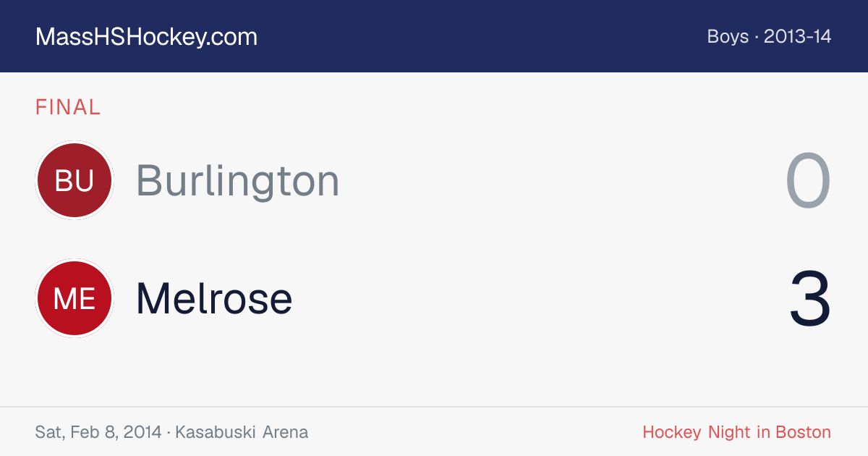Click the divider line above the footer

(434, 407)
